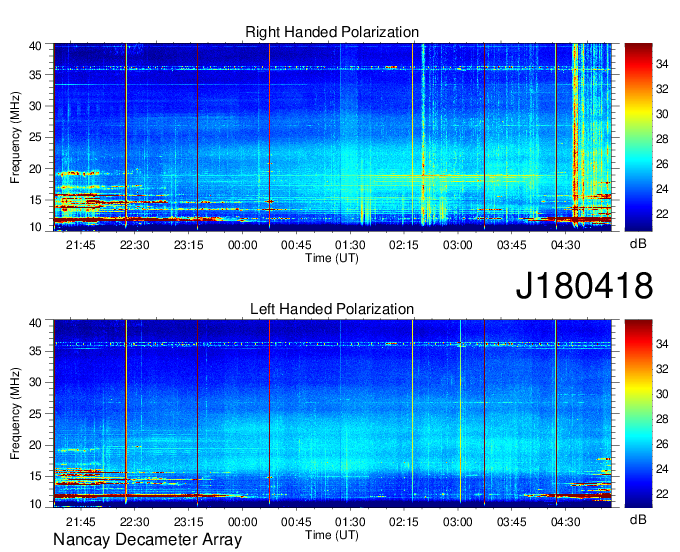Click Time (UT) label under Right Handed plot
680x552 pixels.
[x=332, y=258]
